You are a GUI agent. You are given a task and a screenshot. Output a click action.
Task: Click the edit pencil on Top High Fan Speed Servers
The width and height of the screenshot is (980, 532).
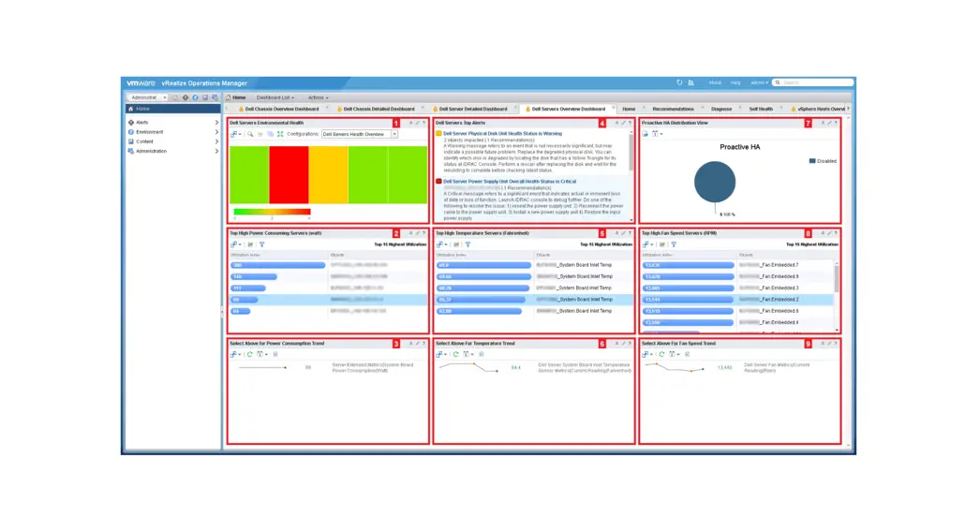click(x=829, y=233)
